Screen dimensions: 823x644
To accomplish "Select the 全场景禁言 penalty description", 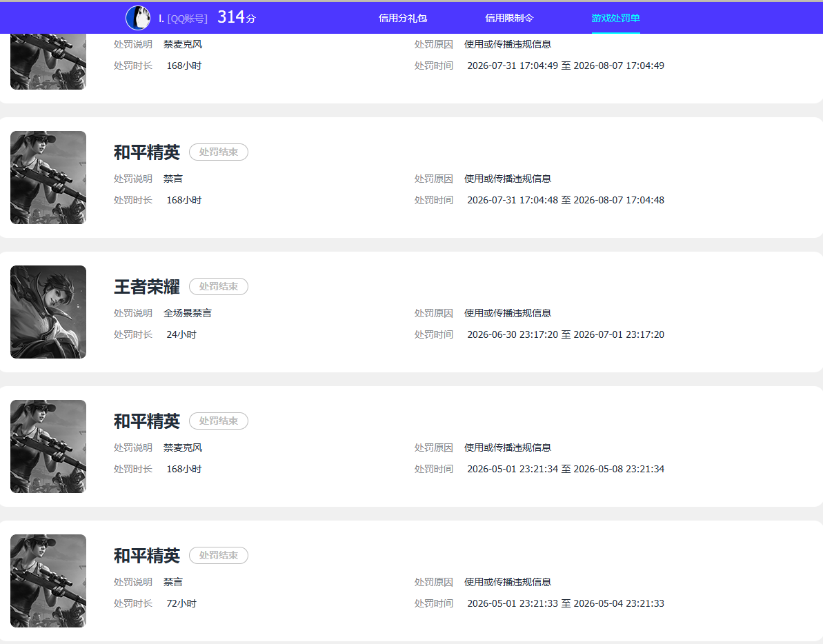I will (188, 313).
